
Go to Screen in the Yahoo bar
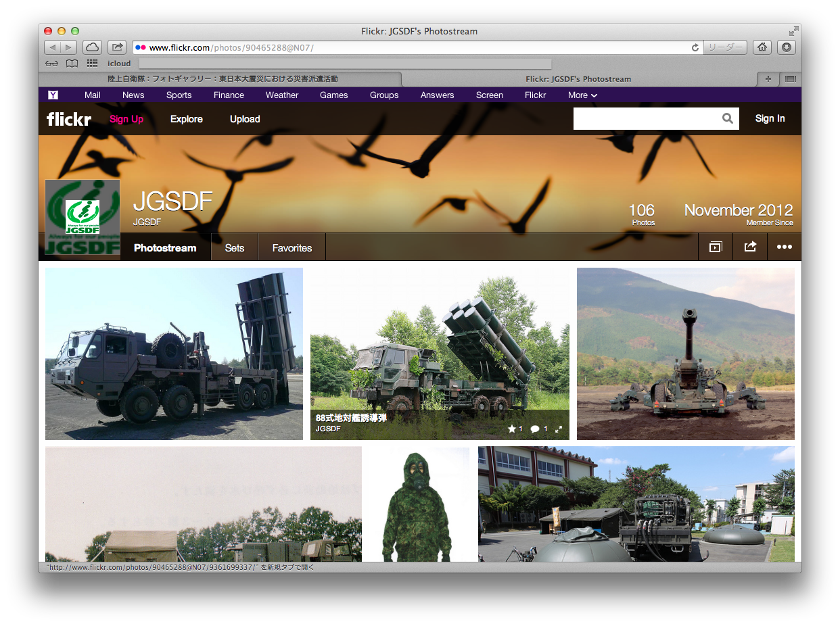click(x=490, y=95)
